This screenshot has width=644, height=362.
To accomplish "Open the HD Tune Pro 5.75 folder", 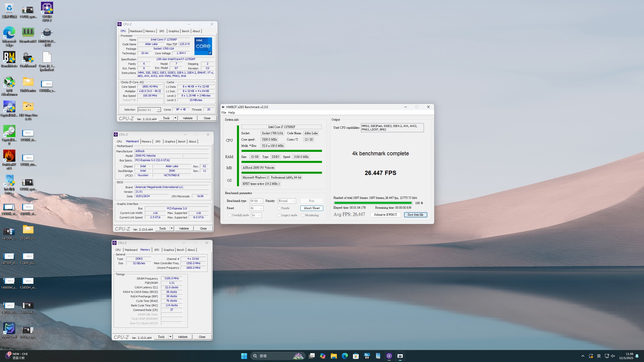I will coord(28,110).
